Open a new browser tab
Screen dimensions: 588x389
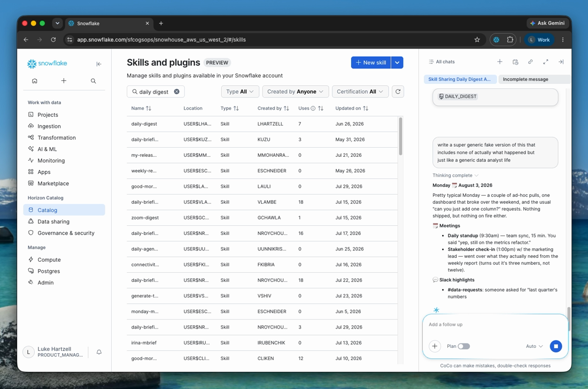(x=161, y=24)
